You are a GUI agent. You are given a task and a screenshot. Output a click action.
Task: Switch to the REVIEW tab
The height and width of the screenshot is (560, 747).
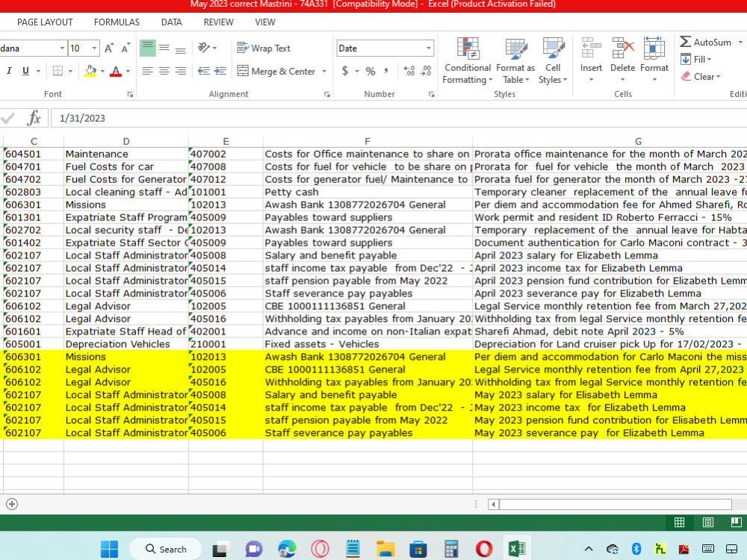pyautogui.click(x=219, y=22)
